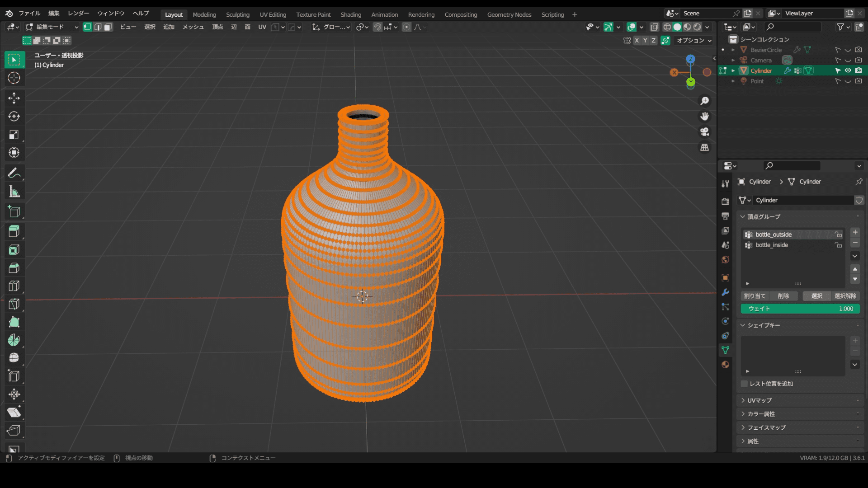Switch to face select mode

[108, 27]
